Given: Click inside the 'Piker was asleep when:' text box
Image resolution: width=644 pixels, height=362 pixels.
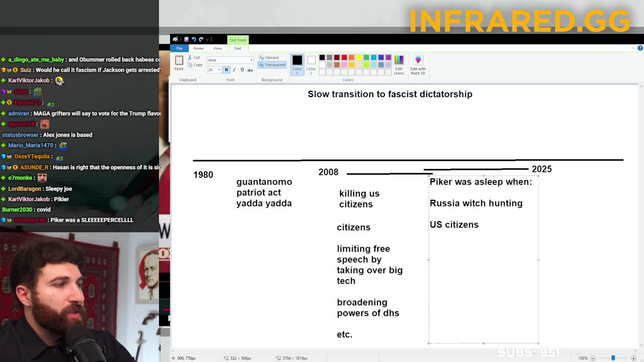Looking at the screenshot, I should (x=484, y=259).
